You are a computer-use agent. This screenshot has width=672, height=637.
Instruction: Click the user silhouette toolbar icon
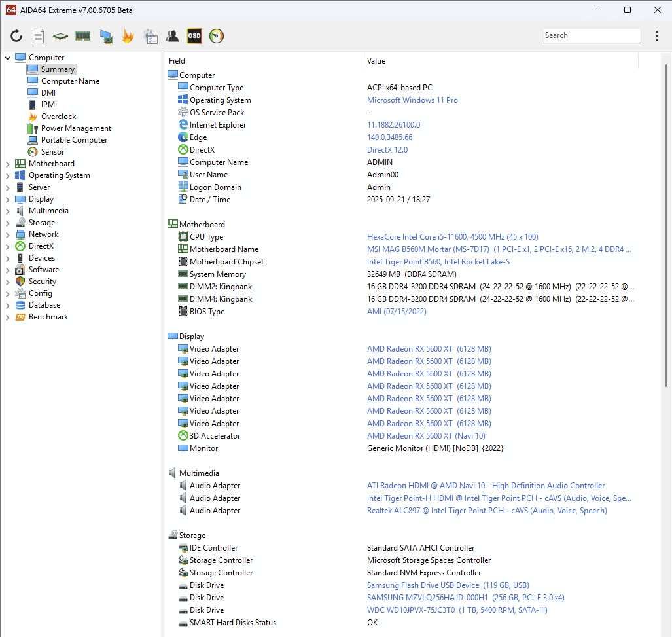click(x=172, y=36)
